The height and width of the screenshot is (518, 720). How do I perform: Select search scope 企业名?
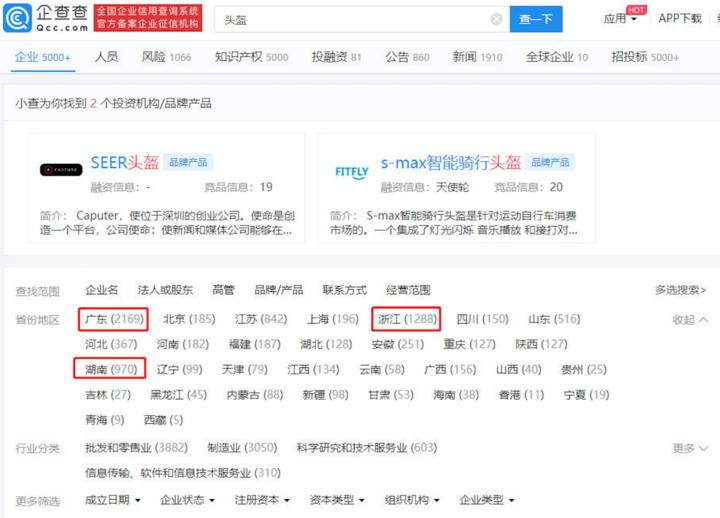(x=101, y=290)
